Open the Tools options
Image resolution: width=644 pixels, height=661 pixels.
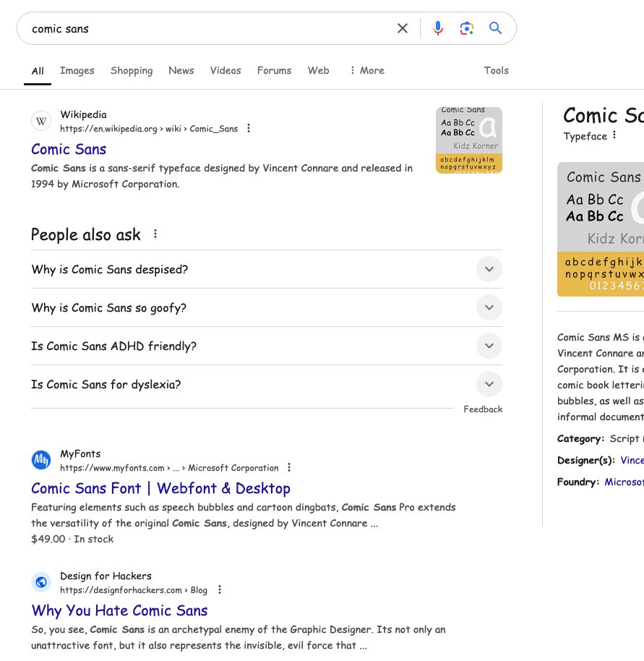pyautogui.click(x=496, y=70)
